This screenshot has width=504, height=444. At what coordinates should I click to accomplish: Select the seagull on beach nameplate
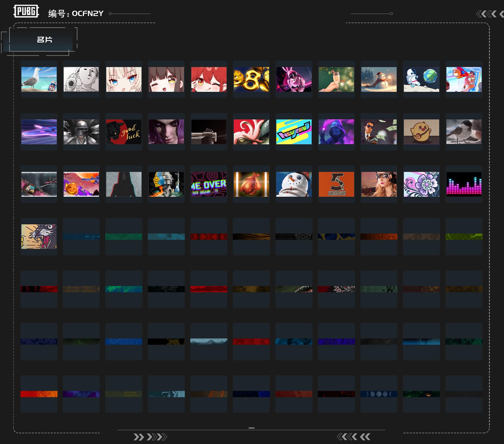pyautogui.click(x=39, y=79)
